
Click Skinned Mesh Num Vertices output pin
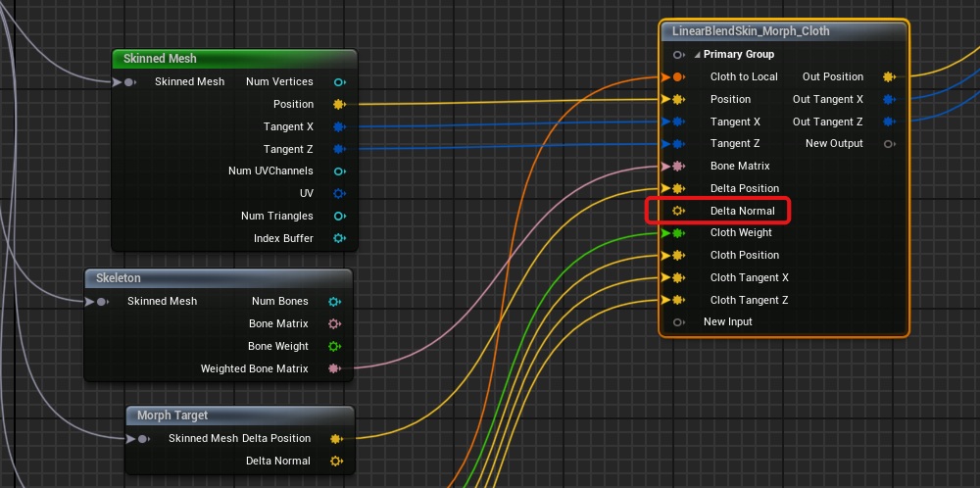pos(339,82)
